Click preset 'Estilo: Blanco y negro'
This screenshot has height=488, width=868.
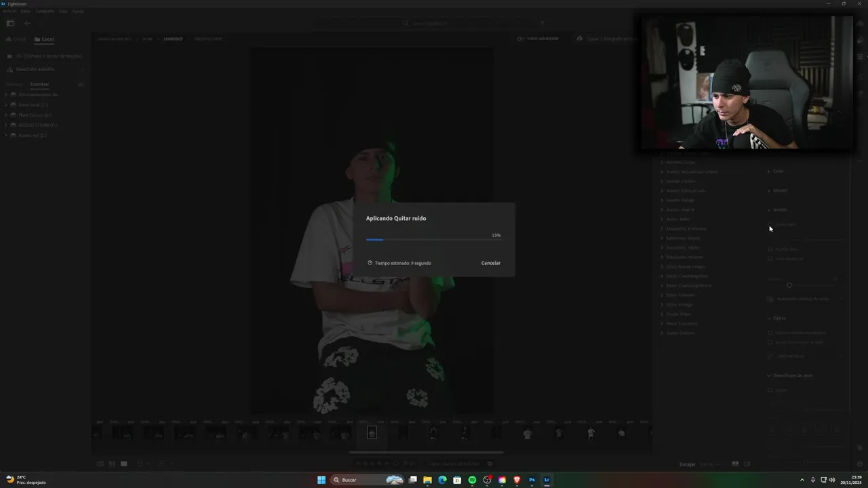685,266
